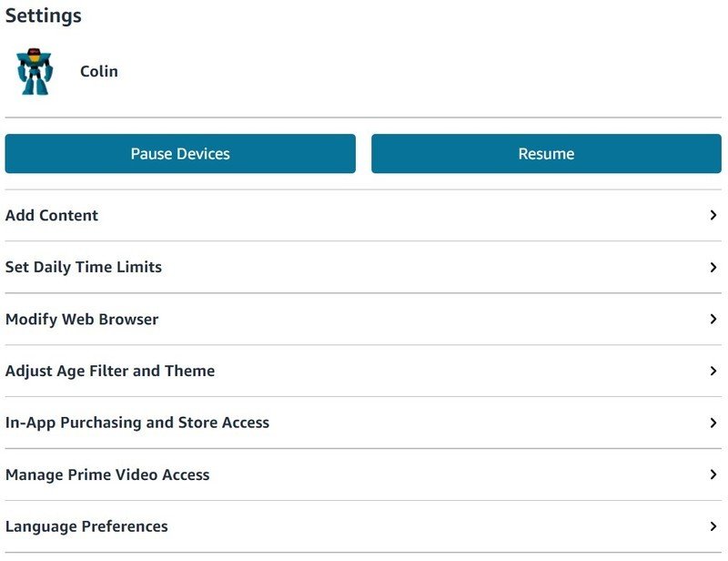Expand the Modify Web Browser arrow
Viewport: 728px width, 561px height.
[x=713, y=320]
